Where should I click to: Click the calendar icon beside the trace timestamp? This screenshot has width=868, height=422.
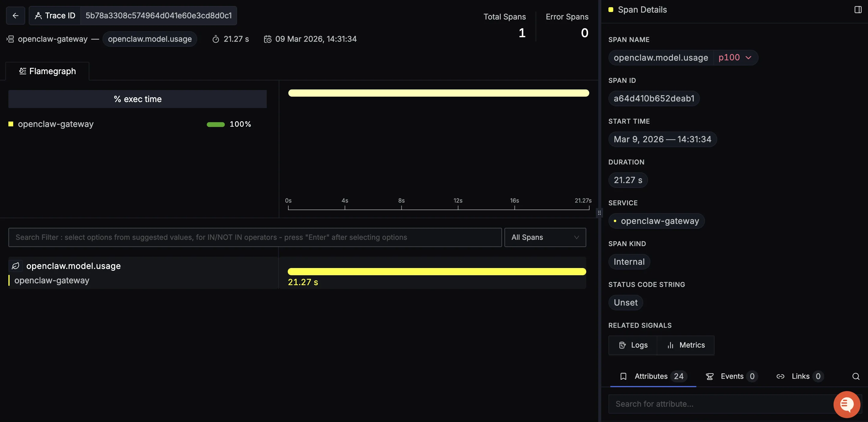click(x=268, y=39)
